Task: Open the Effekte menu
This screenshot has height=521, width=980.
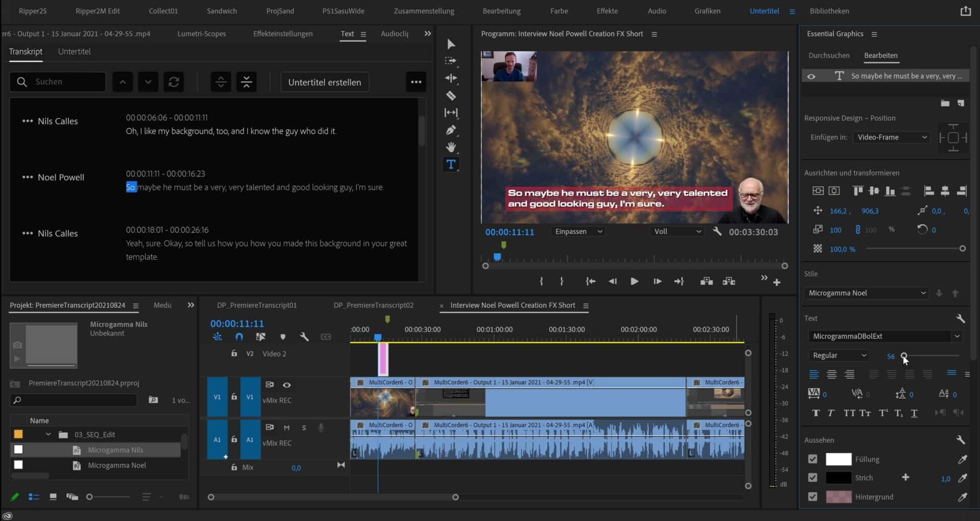Action: coord(607,11)
